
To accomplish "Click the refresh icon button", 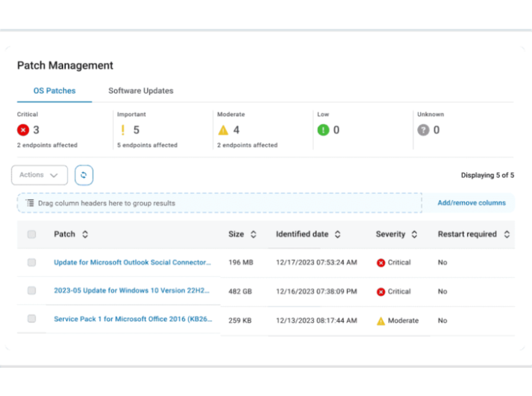I will coord(83,175).
